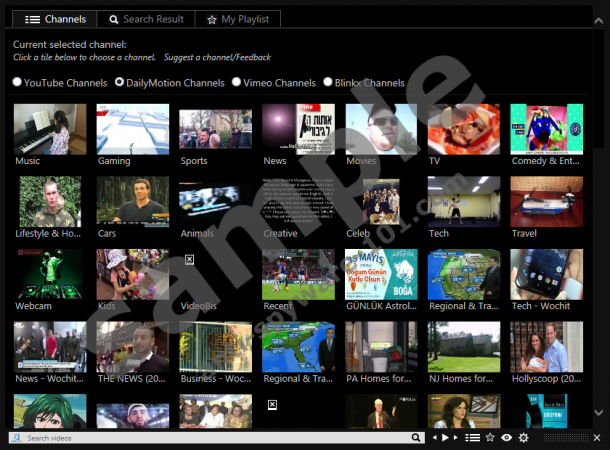Image resolution: width=610 pixels, height=450 pixels.
Task: Open the playlist list icon in bottom toolbar
Action: [472, 438]
